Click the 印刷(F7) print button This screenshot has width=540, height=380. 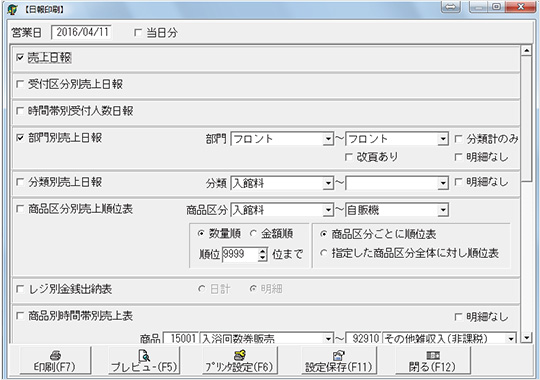(x=55, y=360)
